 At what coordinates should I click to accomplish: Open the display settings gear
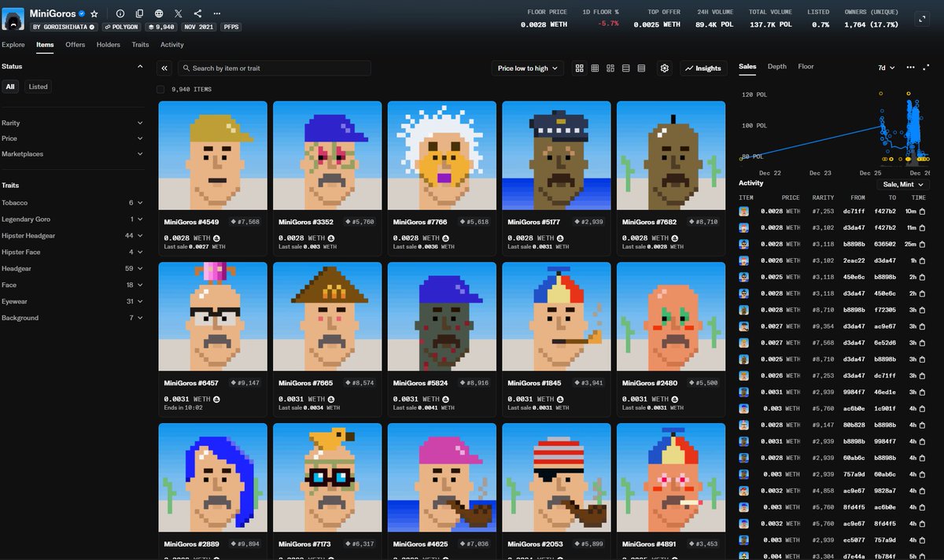pos(665,68)
